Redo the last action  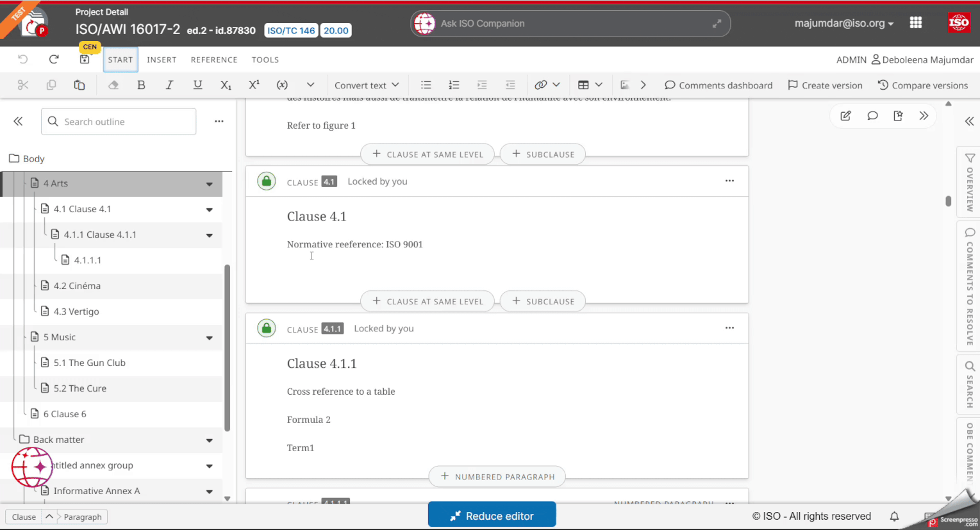tap(54, 60)
